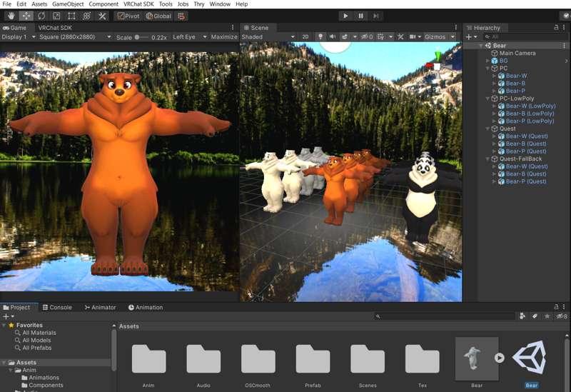Image resolution: width=571 pixels, height=392 pixels.
Task: Toggle the Pivot handle position button
Action: coord(128,16)
